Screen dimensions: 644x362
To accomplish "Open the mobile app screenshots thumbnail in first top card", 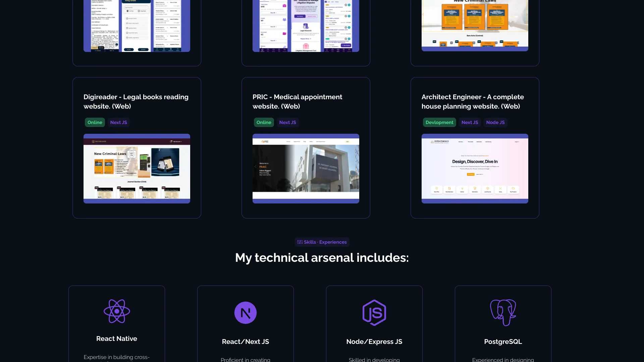I will pos(137,26).
